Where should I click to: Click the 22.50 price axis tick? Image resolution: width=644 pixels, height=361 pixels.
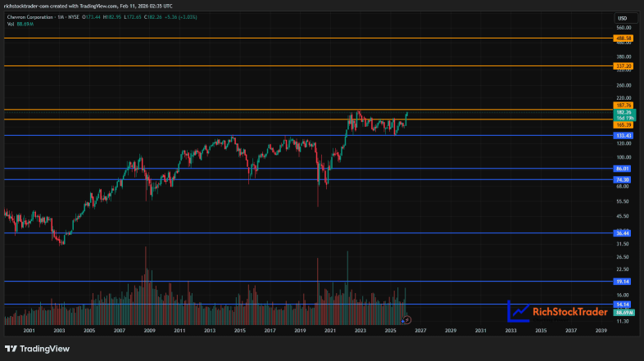click(622, 269)
